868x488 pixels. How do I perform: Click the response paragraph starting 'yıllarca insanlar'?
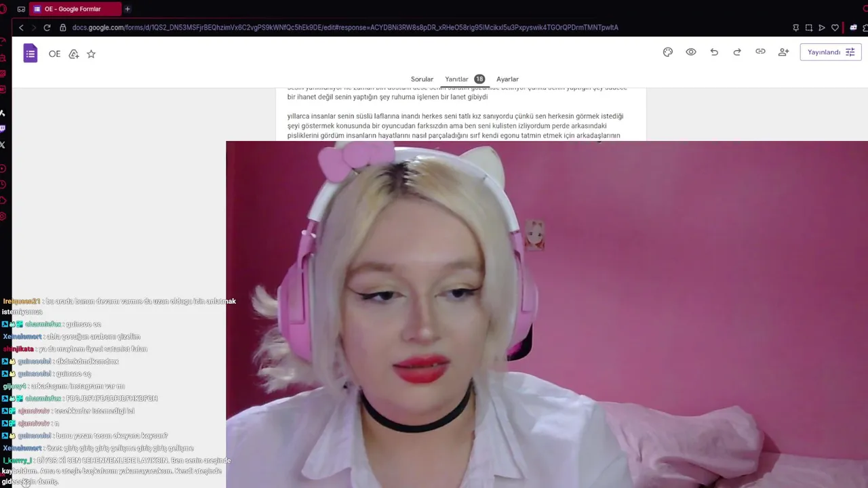[x=455, y=126]
